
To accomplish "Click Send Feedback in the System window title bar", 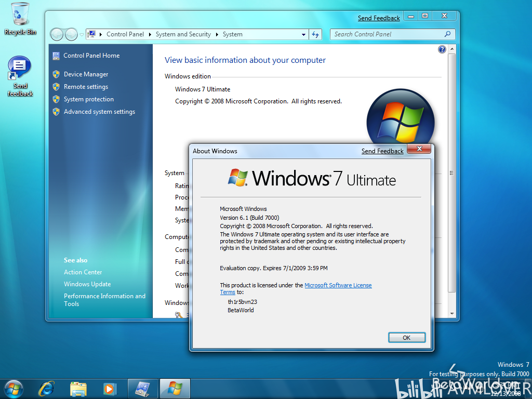I will pyautogui.click(x=379, y=18).
